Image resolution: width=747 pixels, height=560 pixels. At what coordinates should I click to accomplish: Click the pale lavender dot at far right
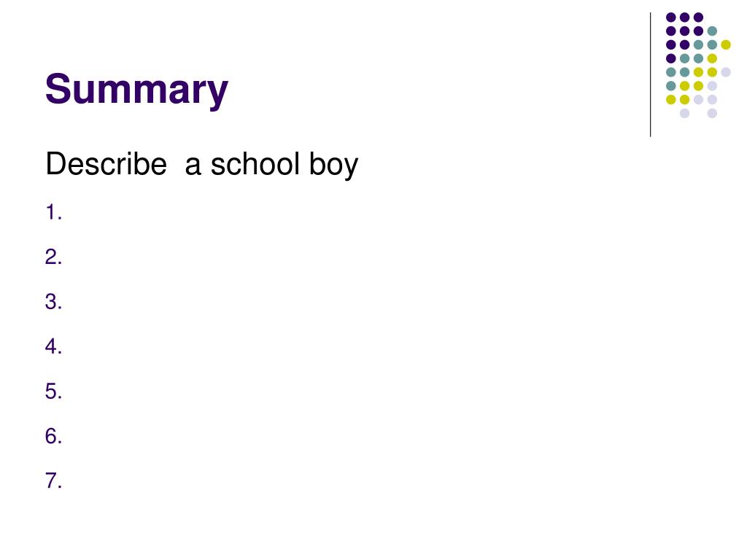pos(726,72)
